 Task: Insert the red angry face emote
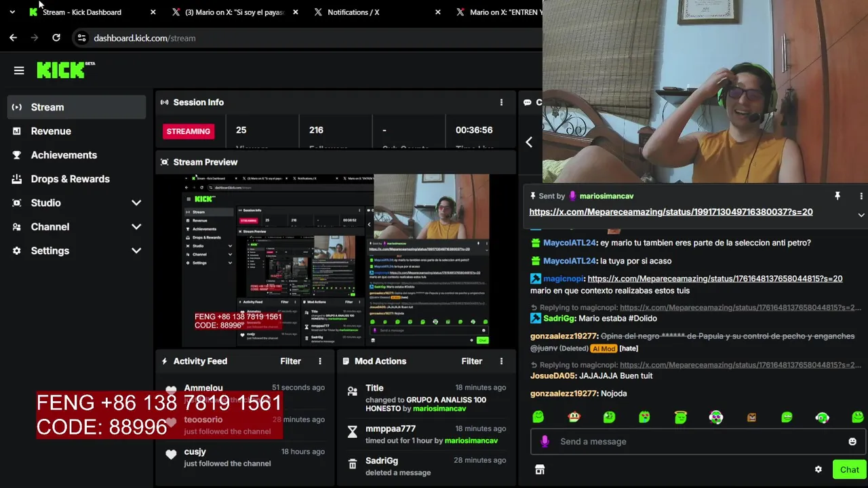pos(574,417)
